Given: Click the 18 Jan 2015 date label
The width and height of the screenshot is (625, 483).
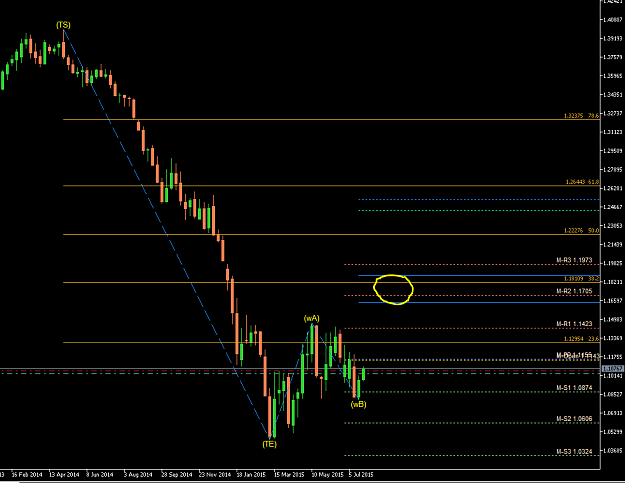Looking at the screenshot, I should tap(251, 475).
